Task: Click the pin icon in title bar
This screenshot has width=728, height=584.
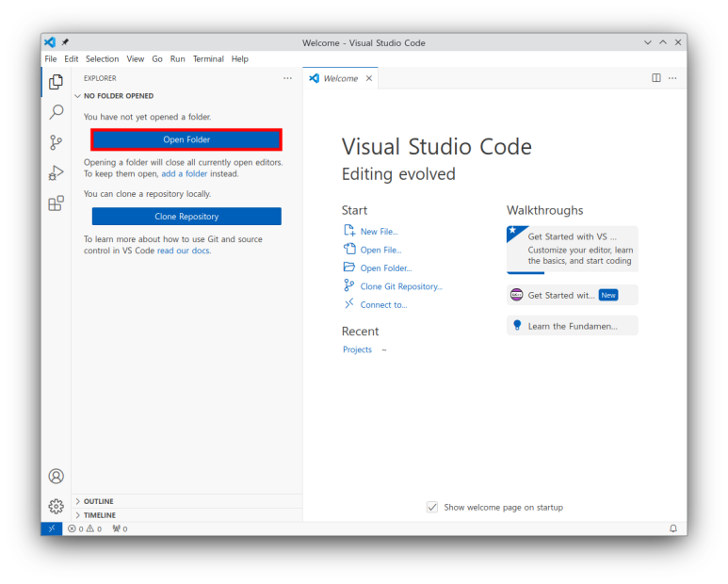Action: point(65,42)
